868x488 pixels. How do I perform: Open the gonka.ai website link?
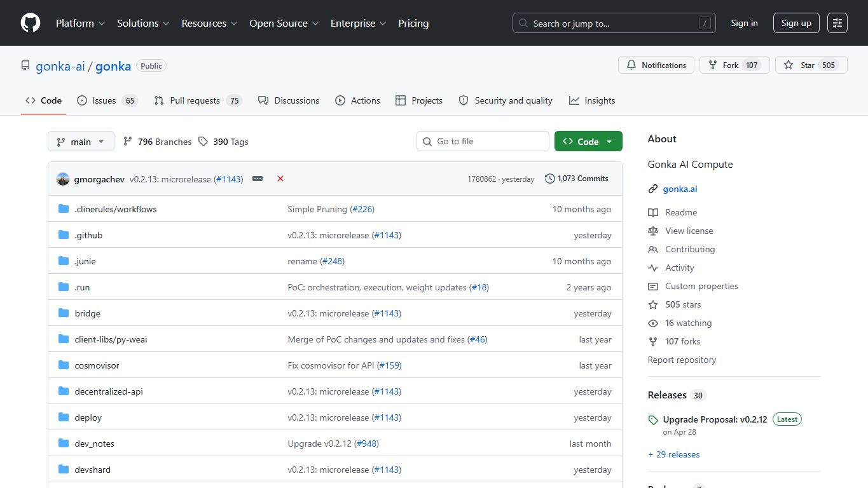coord(680,189)
